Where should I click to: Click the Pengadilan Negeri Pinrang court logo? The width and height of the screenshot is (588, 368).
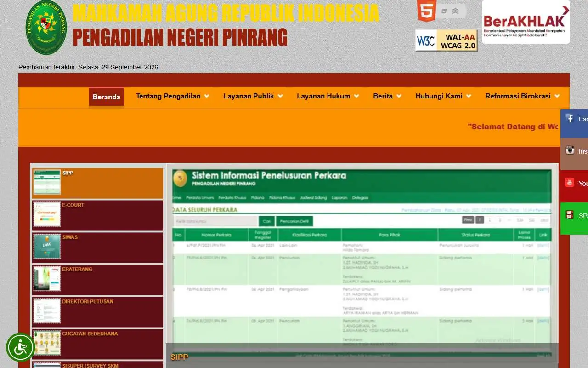46,28
